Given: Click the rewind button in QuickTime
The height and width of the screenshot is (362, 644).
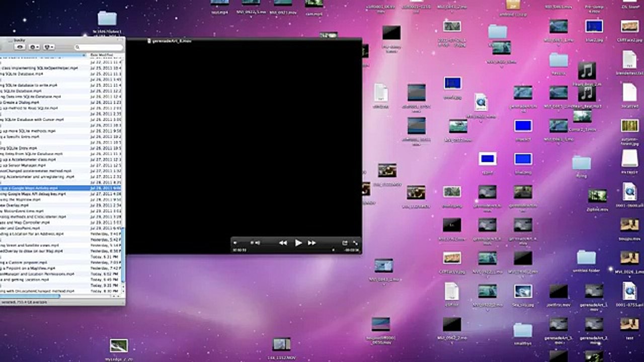Looking at the screenshot, I should pyautogui.click(x=283, y=243).
